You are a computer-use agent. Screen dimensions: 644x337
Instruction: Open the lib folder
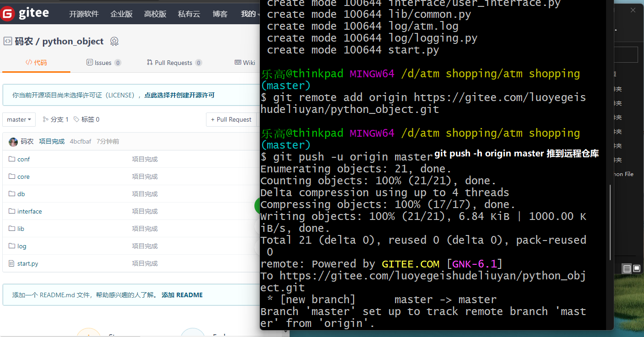(21, 229)
